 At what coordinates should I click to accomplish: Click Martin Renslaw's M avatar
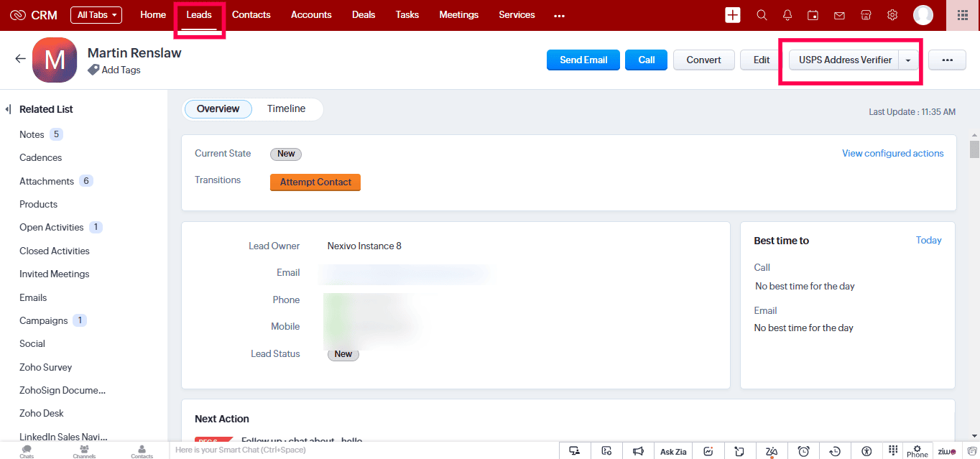[55, 60]
